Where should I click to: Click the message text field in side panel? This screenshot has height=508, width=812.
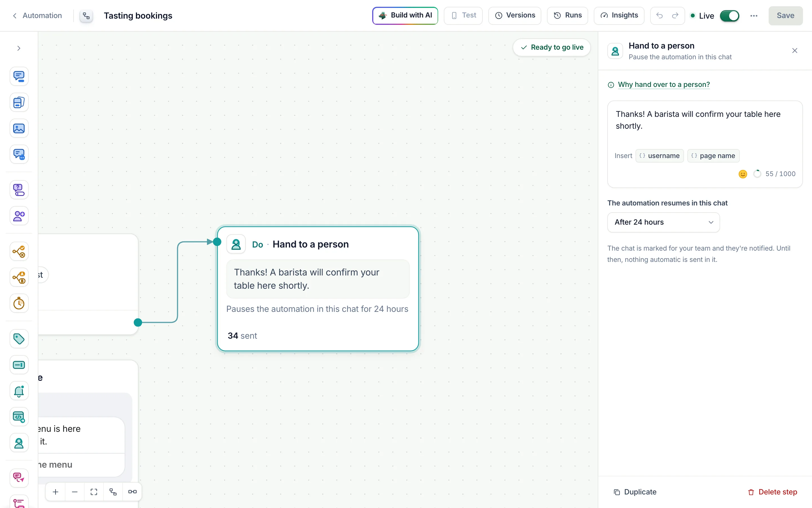tap(705, 125)
